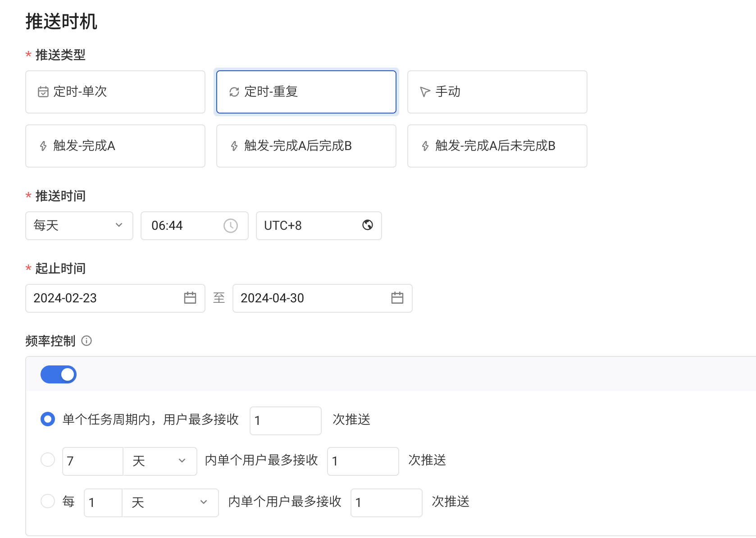The height and width of the screenshot is (538, 756).
Task: Open the 每天 frequency dropdown
Action: [79, 226]
